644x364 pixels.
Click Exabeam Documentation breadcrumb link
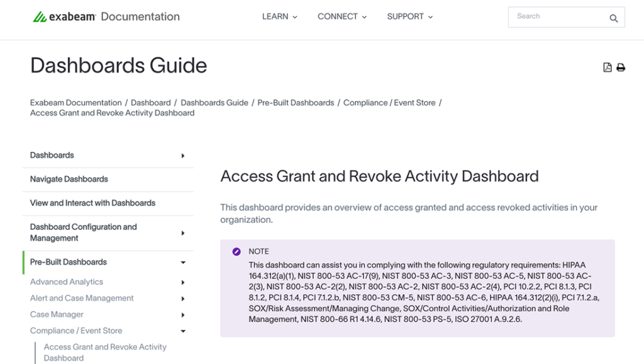click(x=75, y=103)
